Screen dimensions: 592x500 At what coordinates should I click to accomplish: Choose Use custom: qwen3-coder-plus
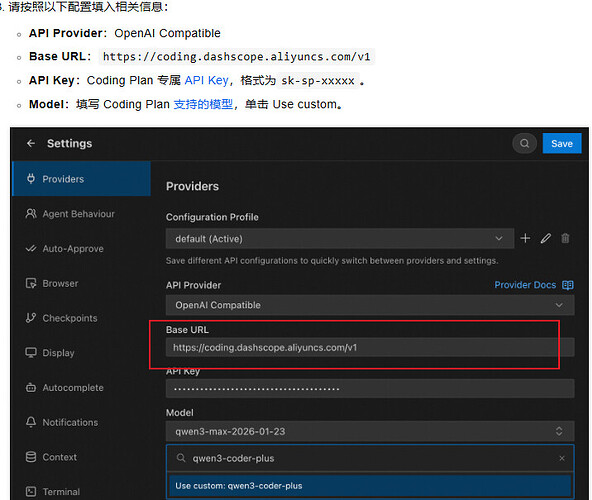tap(370, 486)
